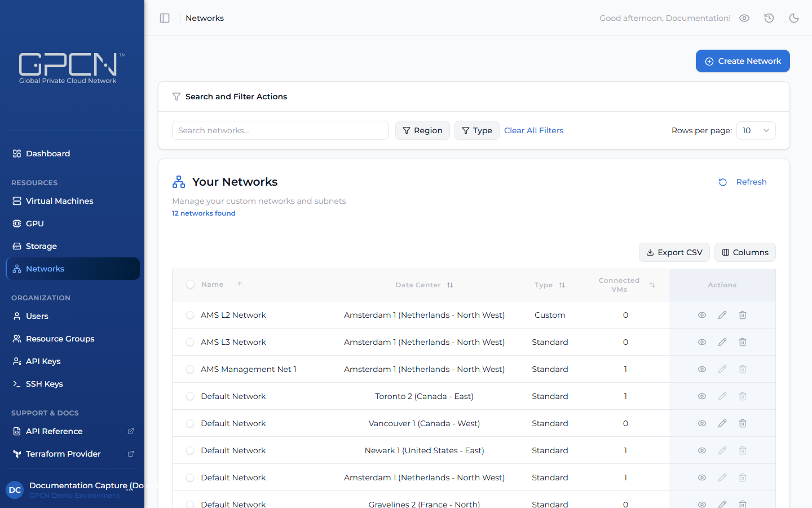Select the AMS L2 Network row radio
The height and width of the screenshot is (508, 812).
pyautogui.click(x=190, y=315)
